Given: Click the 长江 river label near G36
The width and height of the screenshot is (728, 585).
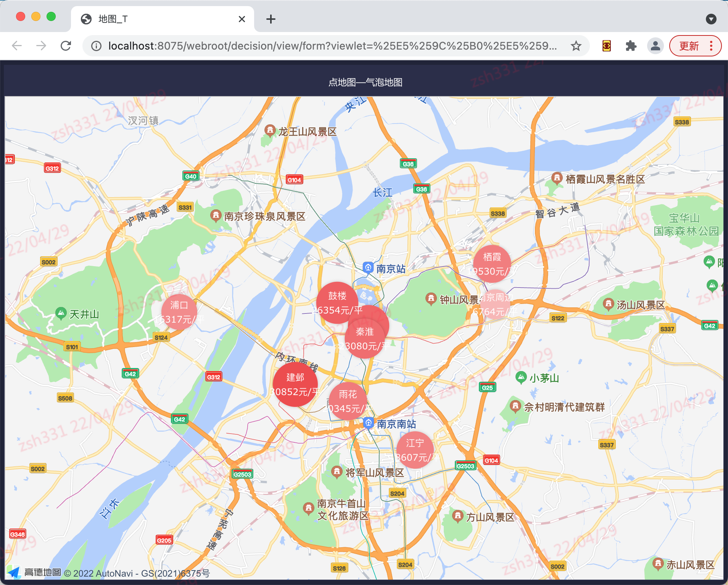Looking at the screenshot, I should 382,193.
